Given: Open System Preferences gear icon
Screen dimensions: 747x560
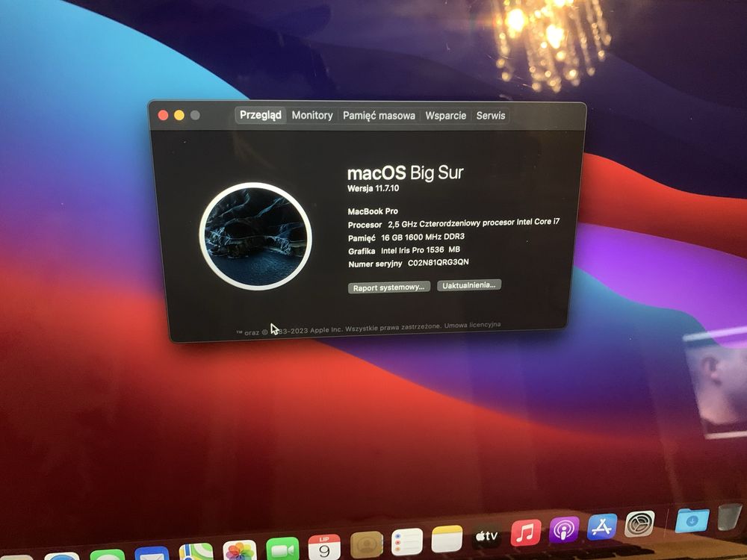Looking at the screenshot, I should click(639, 524).
